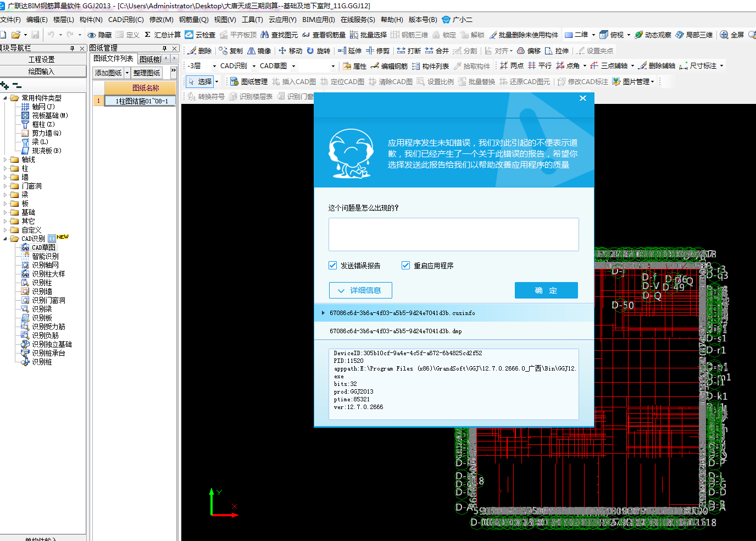Screen dimensions: 756x541
Task: Click the 合并 merge tool
Action: pyautogui.click(x=437, y=51)
